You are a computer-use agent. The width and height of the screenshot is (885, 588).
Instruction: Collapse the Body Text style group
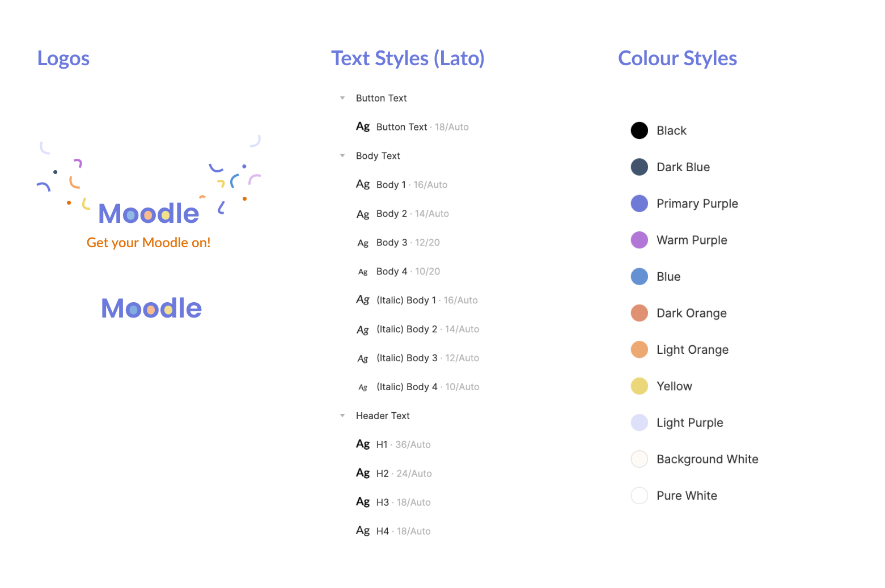pos(342,156)
